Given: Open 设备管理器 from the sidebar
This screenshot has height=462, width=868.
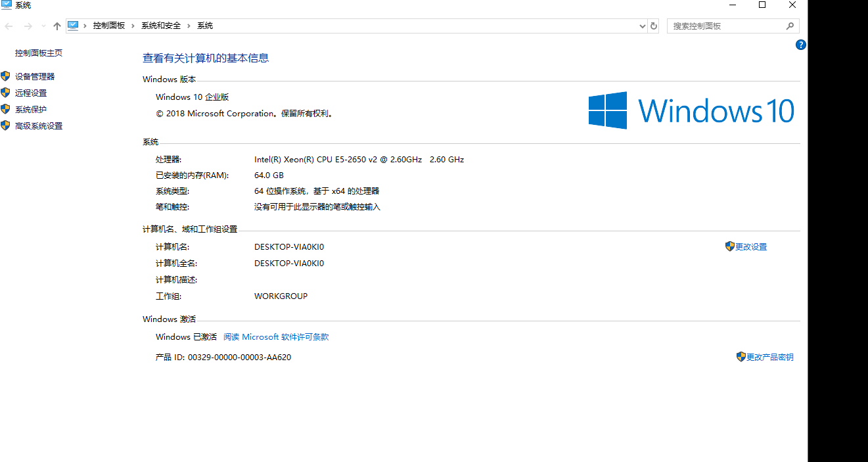Looking at the screenshot, I should pyautogui.click(x=35, y=77).
